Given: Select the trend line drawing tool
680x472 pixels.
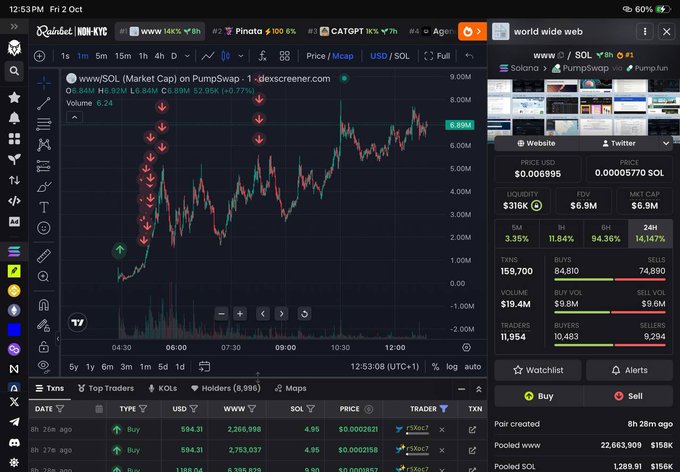Looking at the screenshot, I should pyautogui.click(x=44, y=103).
